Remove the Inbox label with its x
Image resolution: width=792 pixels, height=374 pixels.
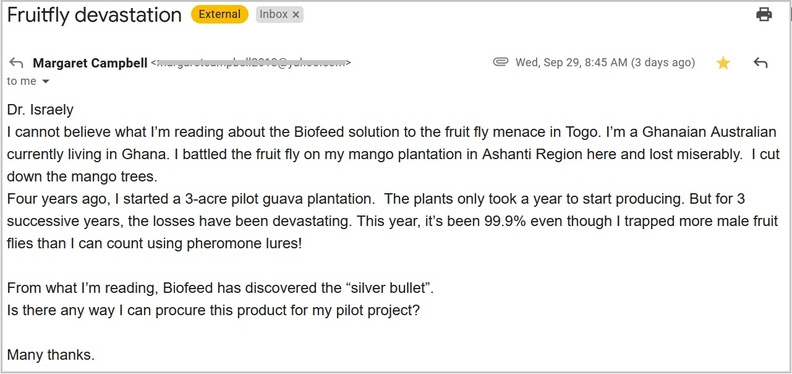point(296,15)
